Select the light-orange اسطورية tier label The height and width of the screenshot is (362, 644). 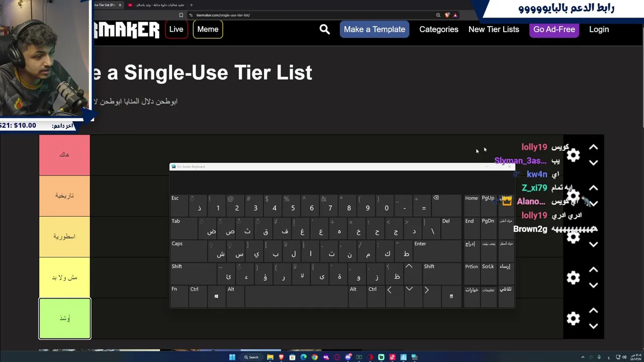pyautogui.click(x=64, y=236)
